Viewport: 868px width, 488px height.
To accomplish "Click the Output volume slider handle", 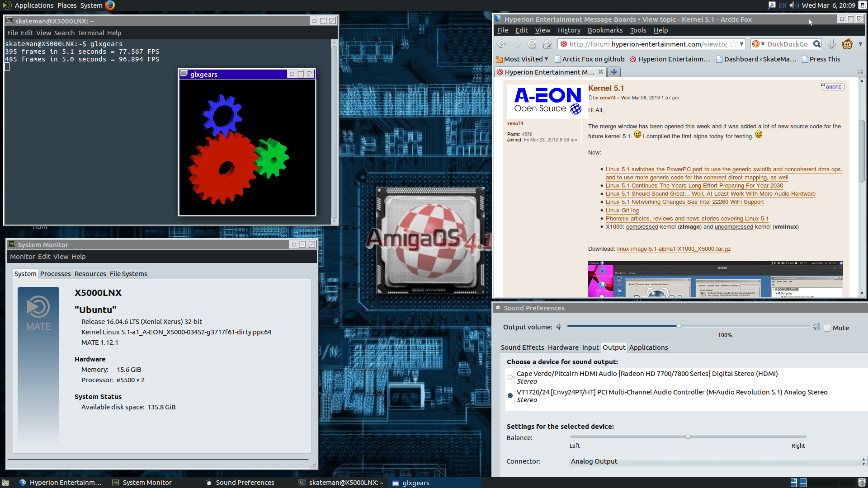I will [679, 326].
